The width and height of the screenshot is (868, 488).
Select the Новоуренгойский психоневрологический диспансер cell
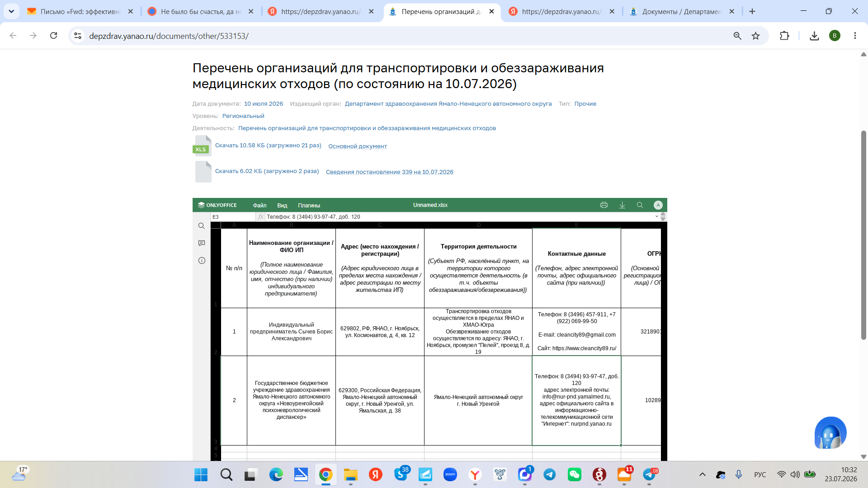292,400
